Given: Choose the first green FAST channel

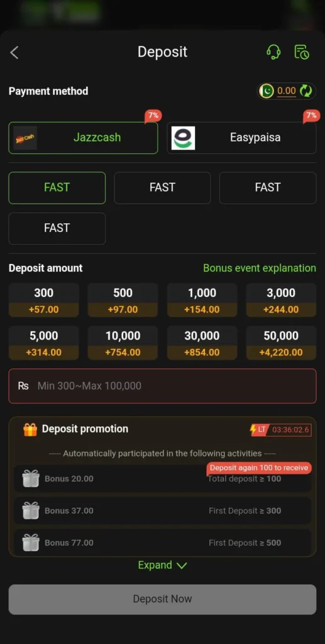Looking at the screenshot, I should [57, 187].
